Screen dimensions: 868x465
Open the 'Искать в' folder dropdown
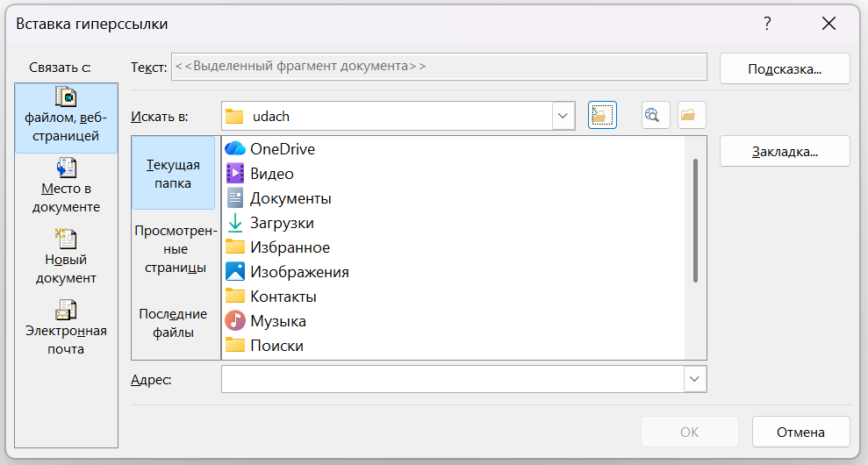tap(563, 116)
